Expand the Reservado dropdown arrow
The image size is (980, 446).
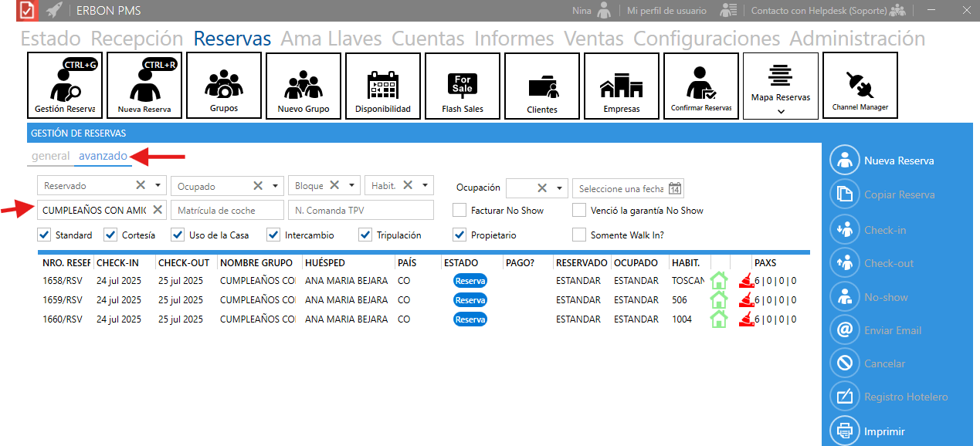pyautogui.click(x=158, y=186)
